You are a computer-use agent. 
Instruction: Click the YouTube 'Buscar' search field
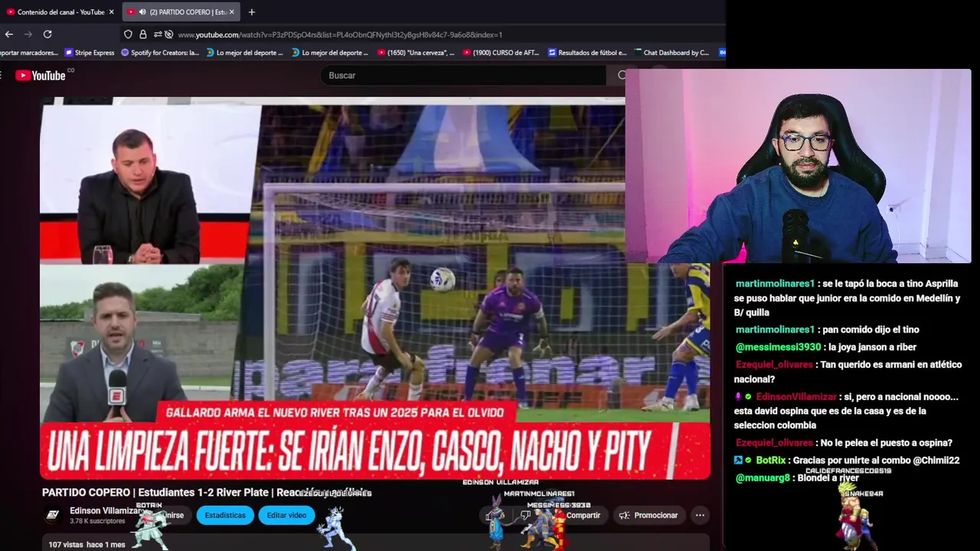463,75
